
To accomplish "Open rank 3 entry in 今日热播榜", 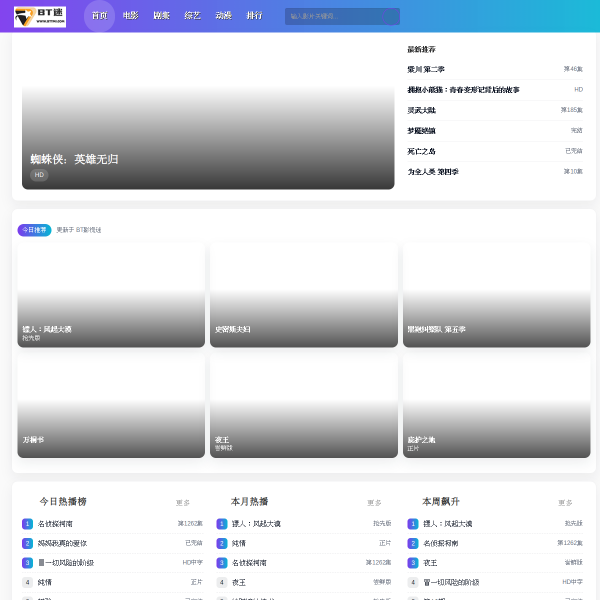I will (112, 563).
